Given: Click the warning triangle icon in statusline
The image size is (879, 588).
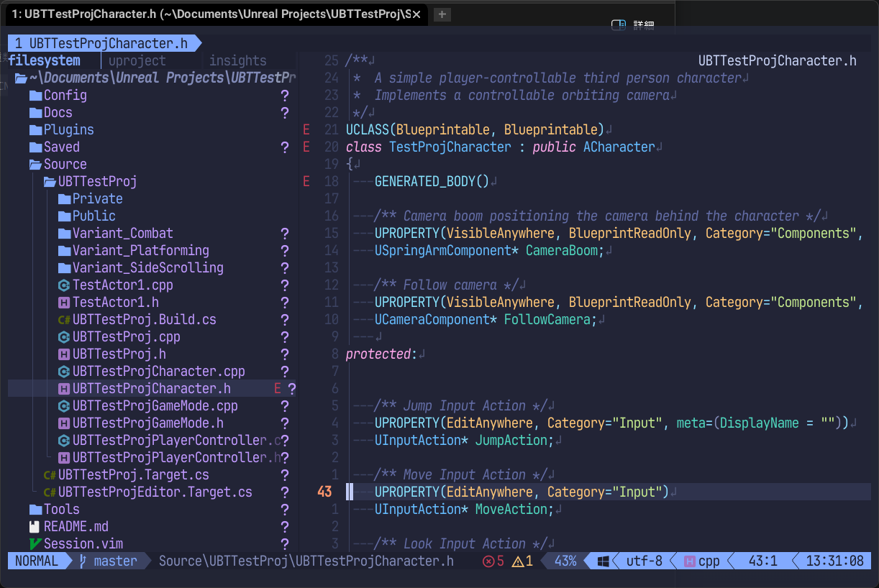Looking at the screenshot, I should [x=517, y=561].
